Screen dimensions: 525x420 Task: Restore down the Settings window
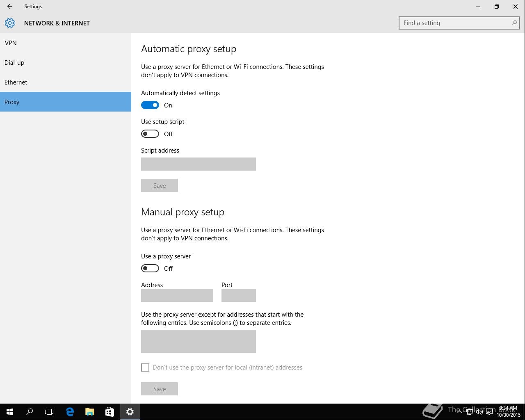tap(497, 7)
